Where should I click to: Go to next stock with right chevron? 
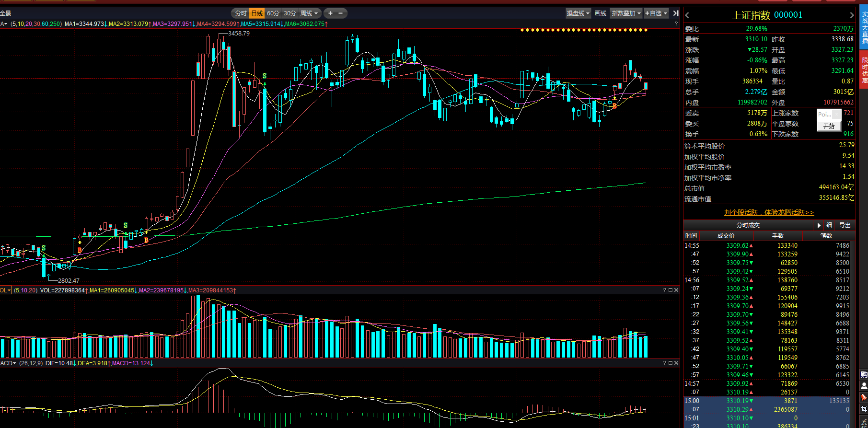851,15
